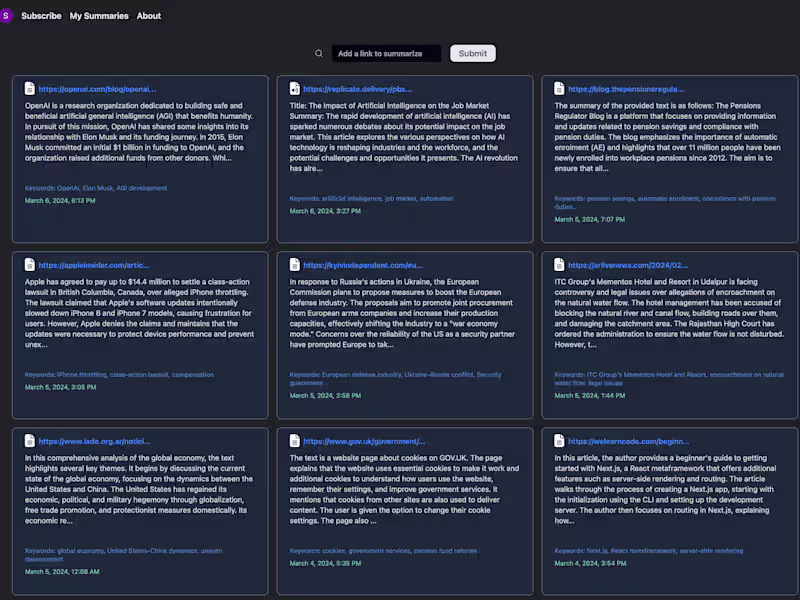Click keywords 'cookies, government services'
Image resolution: width=800 pixels, height=600 pixels.
click(x=384, y=550)
